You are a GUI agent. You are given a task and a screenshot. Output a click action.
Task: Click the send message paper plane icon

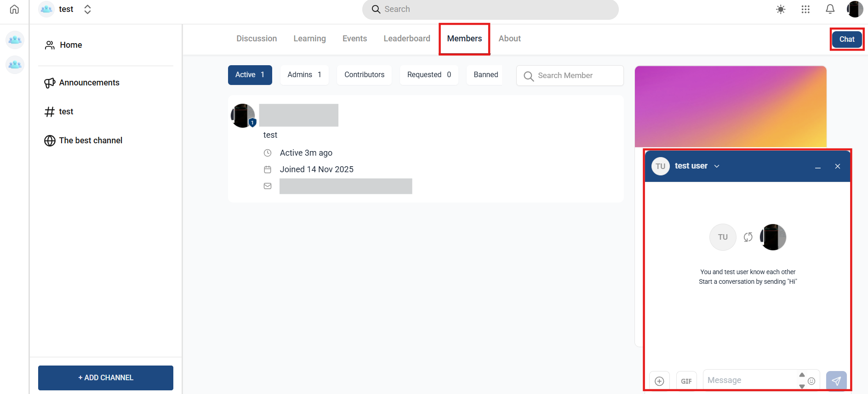[x=836, y=381]
